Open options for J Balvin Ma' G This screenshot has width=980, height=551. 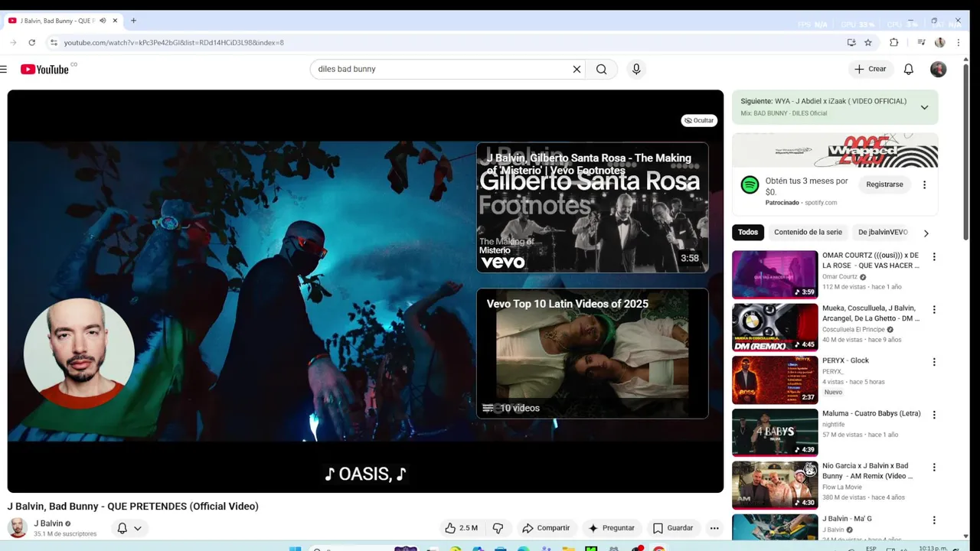pyautogui.click(x=934, y=520)
